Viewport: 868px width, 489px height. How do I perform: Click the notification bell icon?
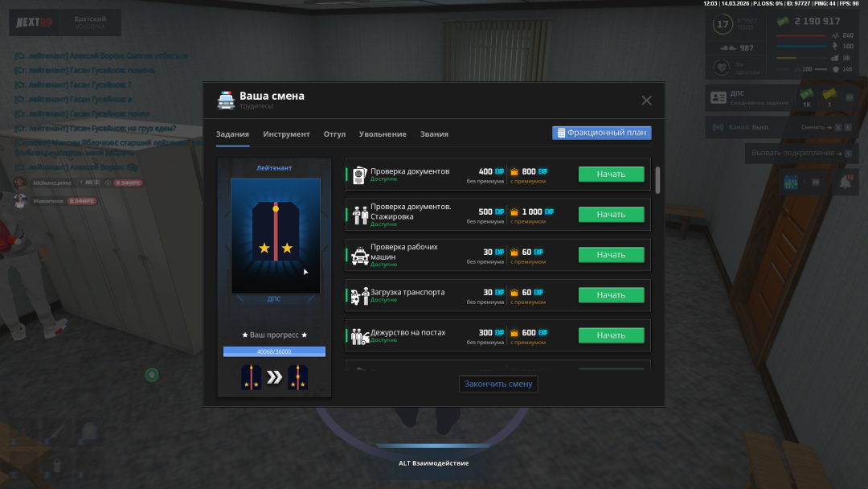pos(845,183)
